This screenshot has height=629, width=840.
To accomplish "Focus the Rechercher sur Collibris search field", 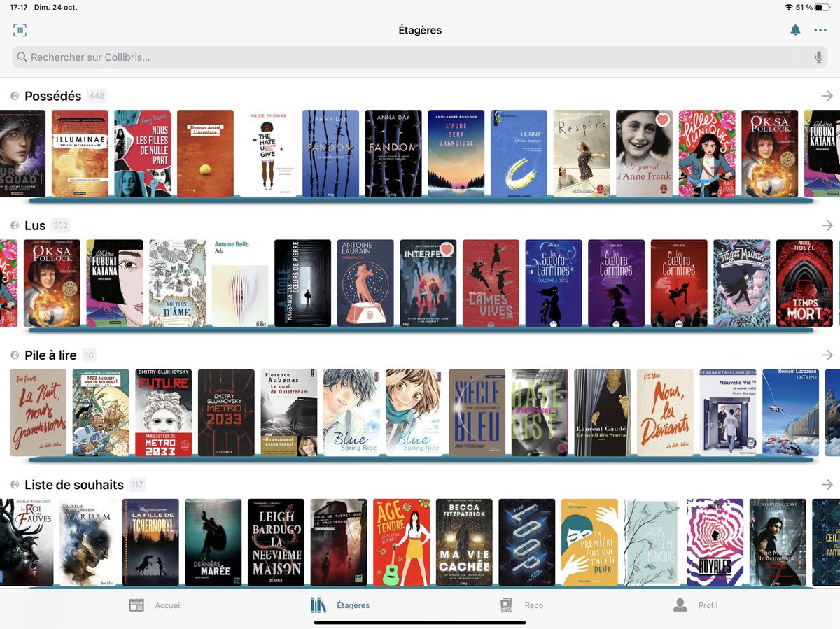I will point(420,57).
